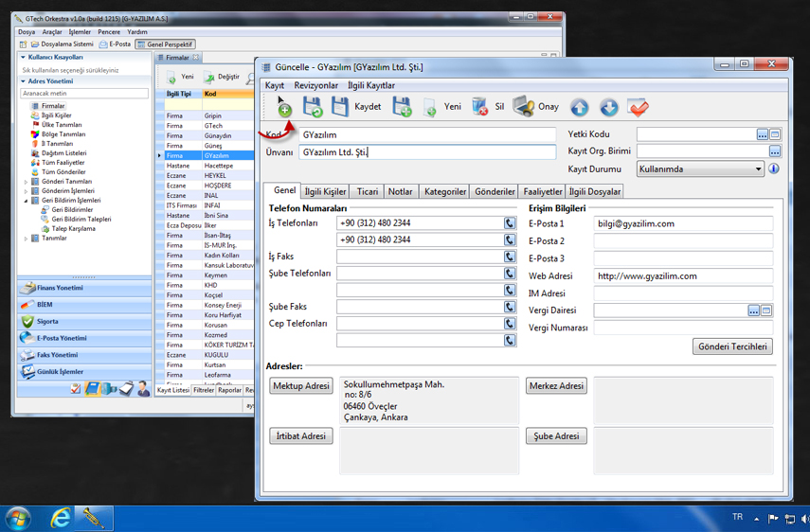This screenshot has height=532, width=810.
Task: Click Dosyalama Sistemi in main toolbar
Action: pyautogui.click(x=63, y=44)
